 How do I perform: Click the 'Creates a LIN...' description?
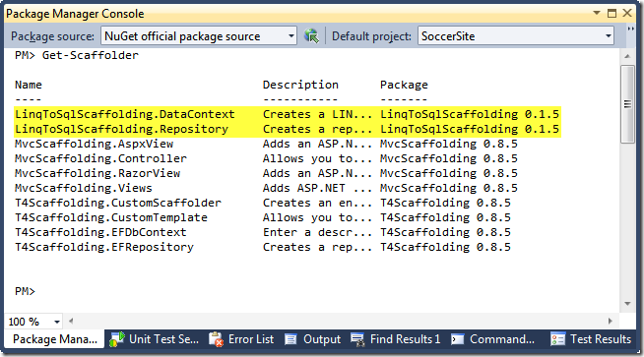317,114
